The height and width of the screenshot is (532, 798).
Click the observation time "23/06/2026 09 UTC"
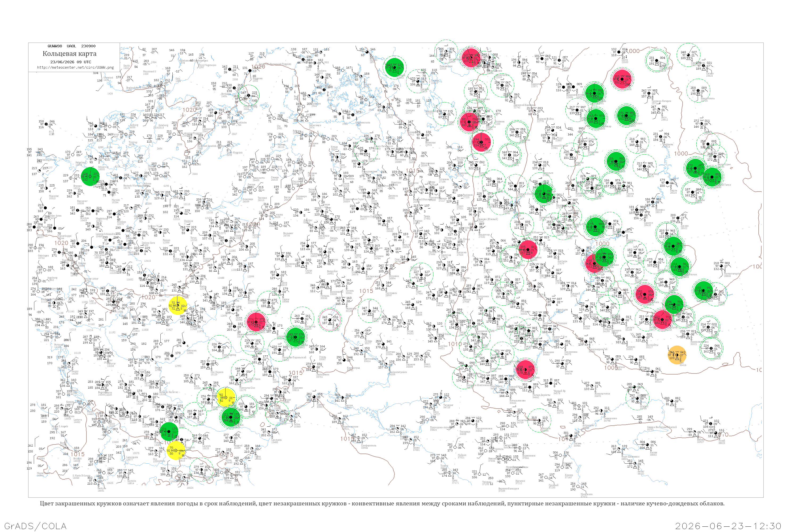[70, 62]
